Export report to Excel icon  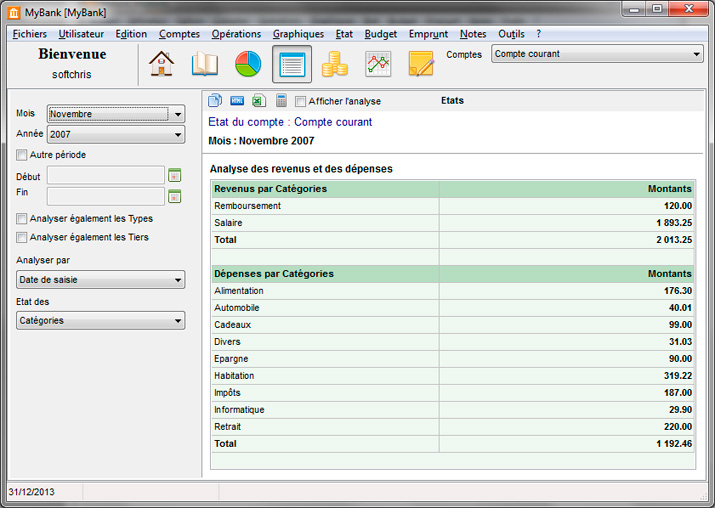click(258, 101)
